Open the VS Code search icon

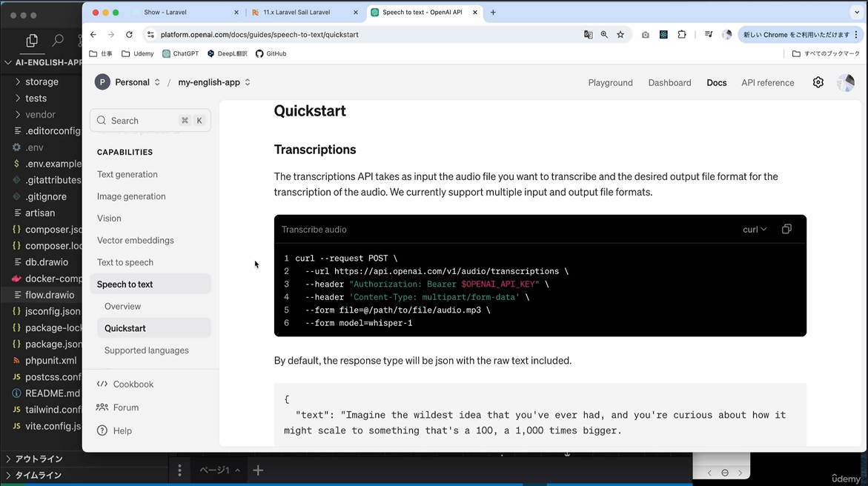point(58,41)
